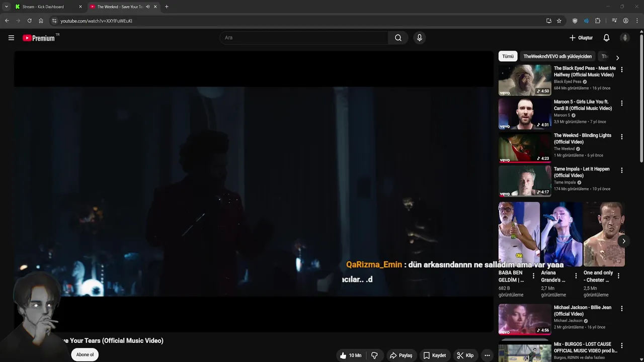This screenshot has height=362, width=644.
Task: Like the video with thumbs up
Action: [351, 355]
